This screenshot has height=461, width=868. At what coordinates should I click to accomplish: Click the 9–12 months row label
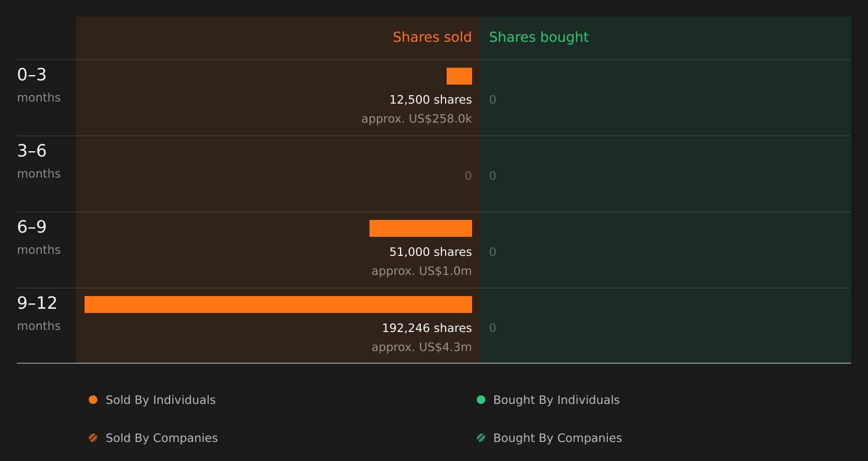click(x=39, y=314)
